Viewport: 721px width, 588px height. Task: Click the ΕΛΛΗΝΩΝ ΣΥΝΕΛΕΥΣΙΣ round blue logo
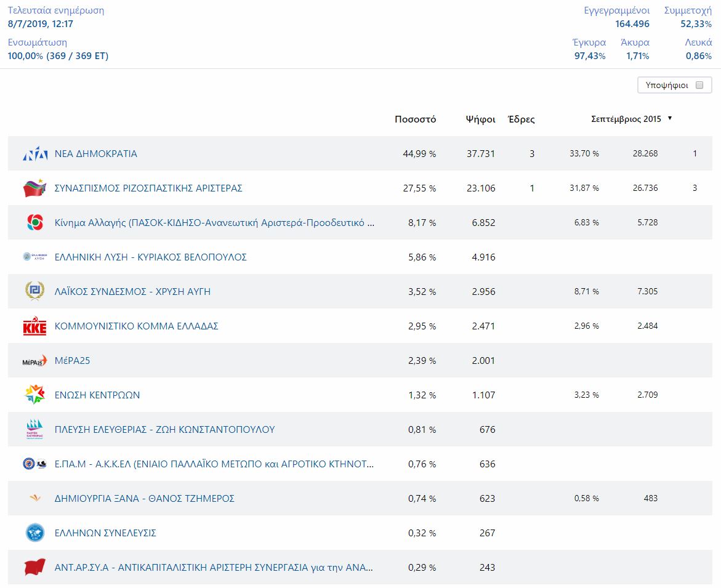[35, 533]
